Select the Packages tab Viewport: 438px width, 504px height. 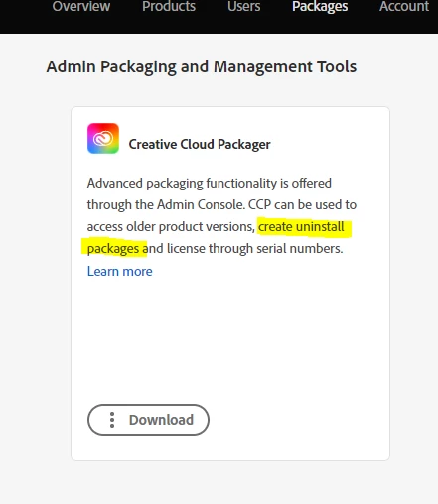tap(320, 7)
